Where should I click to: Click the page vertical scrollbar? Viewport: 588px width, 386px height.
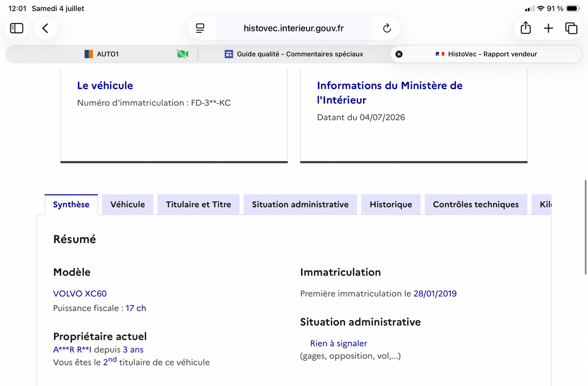pos(586,227)
